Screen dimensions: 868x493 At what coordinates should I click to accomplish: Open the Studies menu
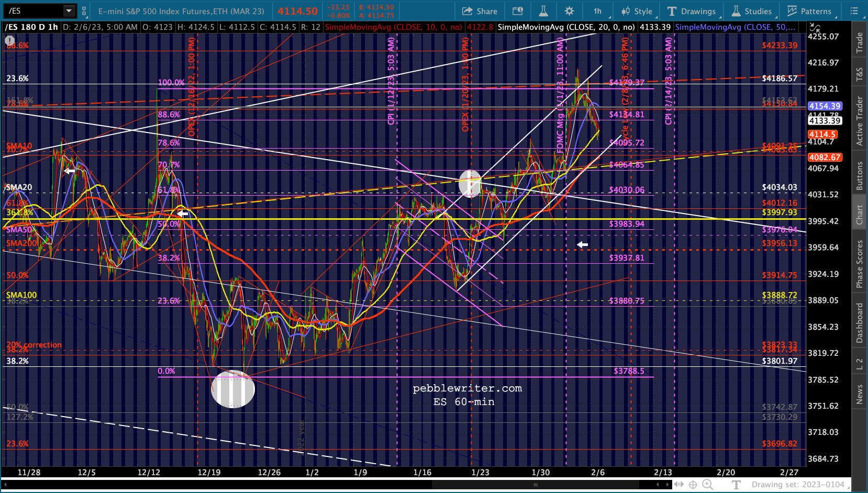pyautogui.click(x=751, y=11)
